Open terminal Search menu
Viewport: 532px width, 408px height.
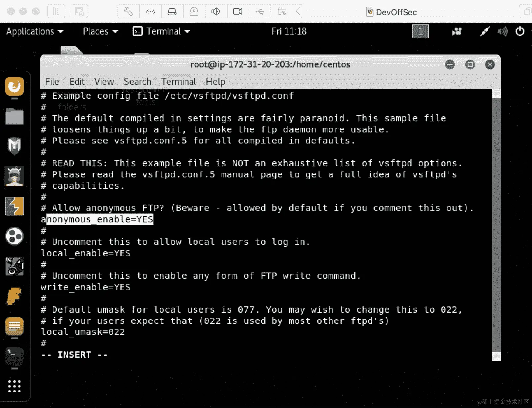[x=137, y=81]
